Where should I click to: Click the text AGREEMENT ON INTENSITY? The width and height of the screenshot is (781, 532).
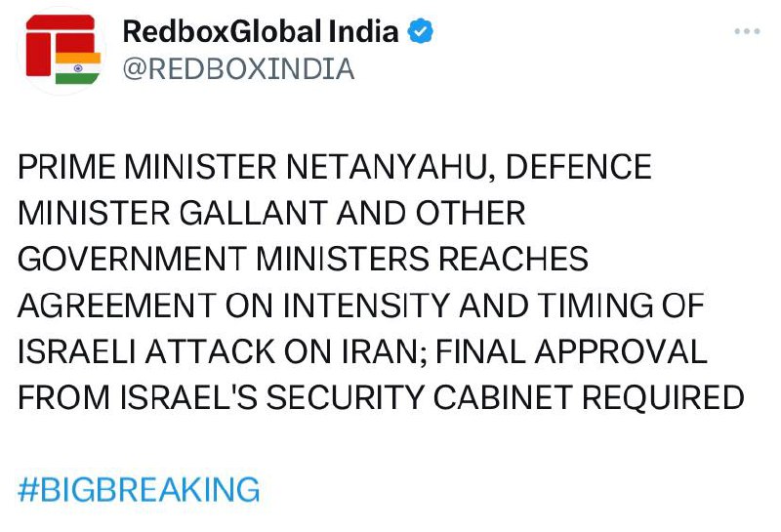[x=233, y=306]
